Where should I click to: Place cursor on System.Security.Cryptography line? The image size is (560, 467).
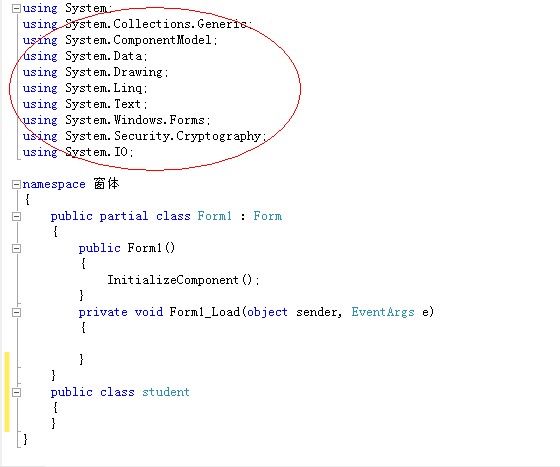point(145,136)
